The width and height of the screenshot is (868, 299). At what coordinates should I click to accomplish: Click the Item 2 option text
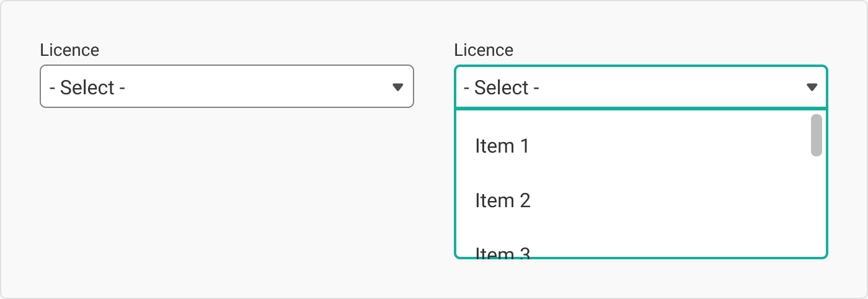coord(503,201)
